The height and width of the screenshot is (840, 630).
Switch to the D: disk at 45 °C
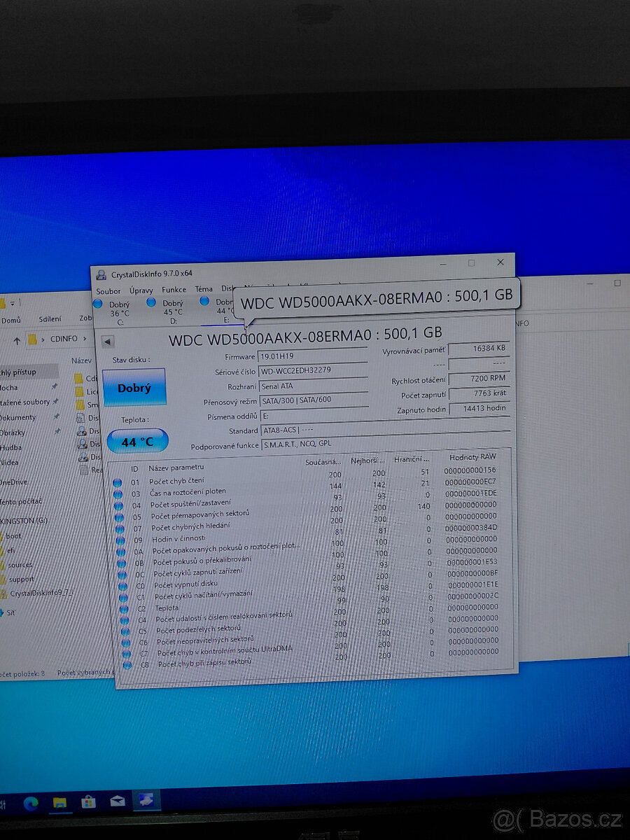click(x=151, y=302)
